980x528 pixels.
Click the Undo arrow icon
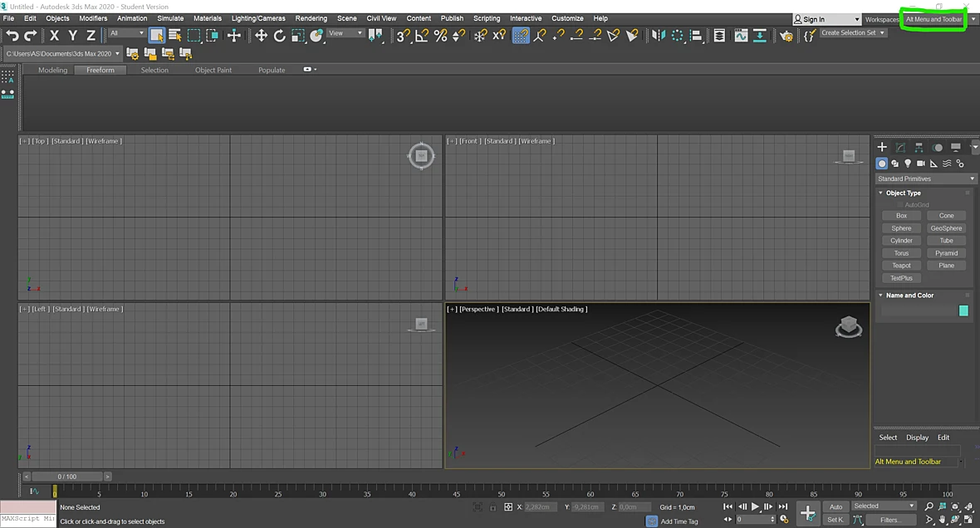[12, 36]
